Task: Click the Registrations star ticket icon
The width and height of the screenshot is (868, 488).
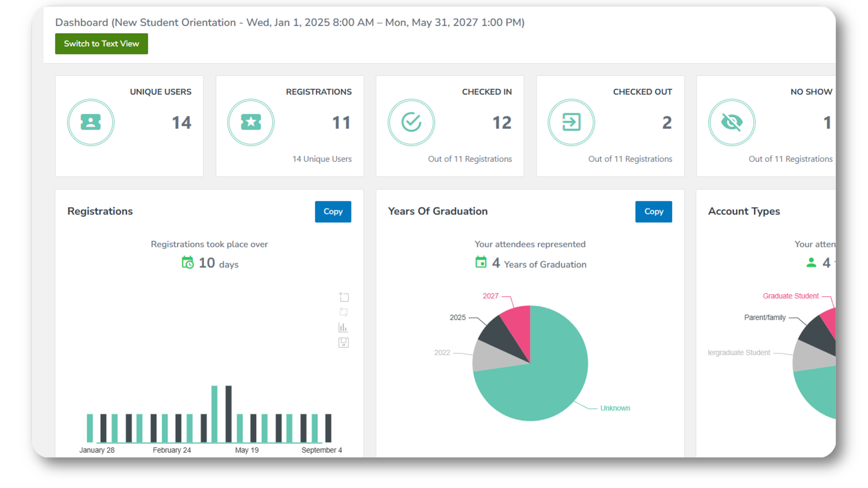Action: point(251,122)
